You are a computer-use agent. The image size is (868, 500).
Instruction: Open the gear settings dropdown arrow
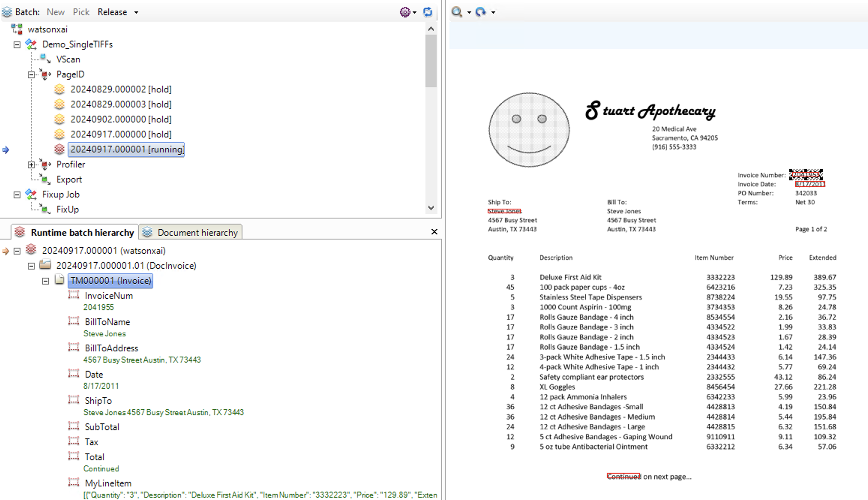click(x=414, y=12)
